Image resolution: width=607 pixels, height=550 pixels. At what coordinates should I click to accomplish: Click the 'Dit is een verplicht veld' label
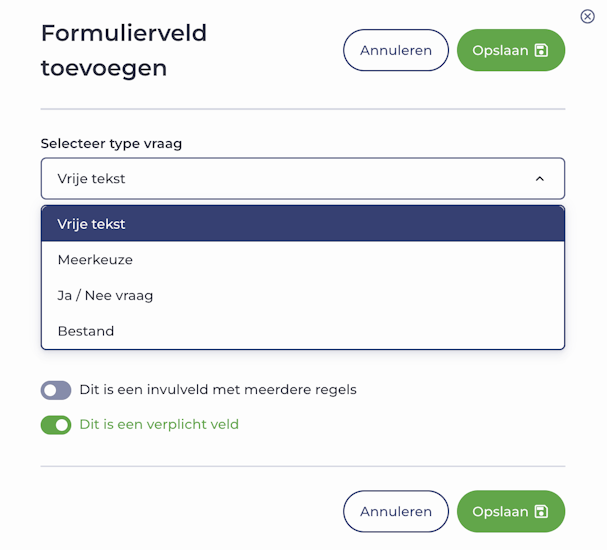point(159,425)
